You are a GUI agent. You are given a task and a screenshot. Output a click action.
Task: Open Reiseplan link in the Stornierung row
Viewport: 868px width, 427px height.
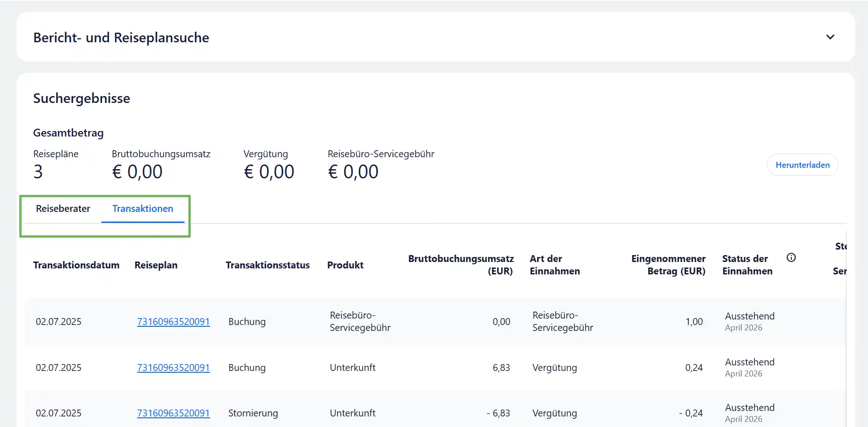tap(173, 413)
